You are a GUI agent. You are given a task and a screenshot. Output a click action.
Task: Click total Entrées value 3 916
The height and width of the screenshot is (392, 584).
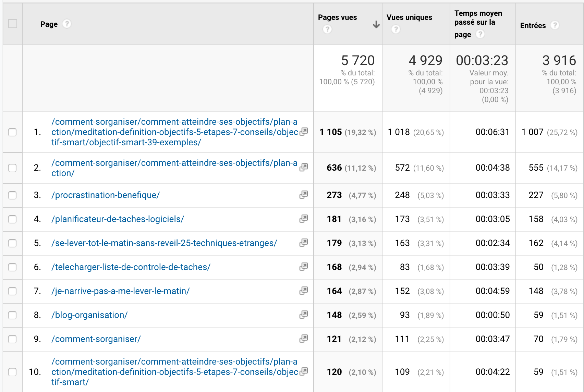point(559,61)
